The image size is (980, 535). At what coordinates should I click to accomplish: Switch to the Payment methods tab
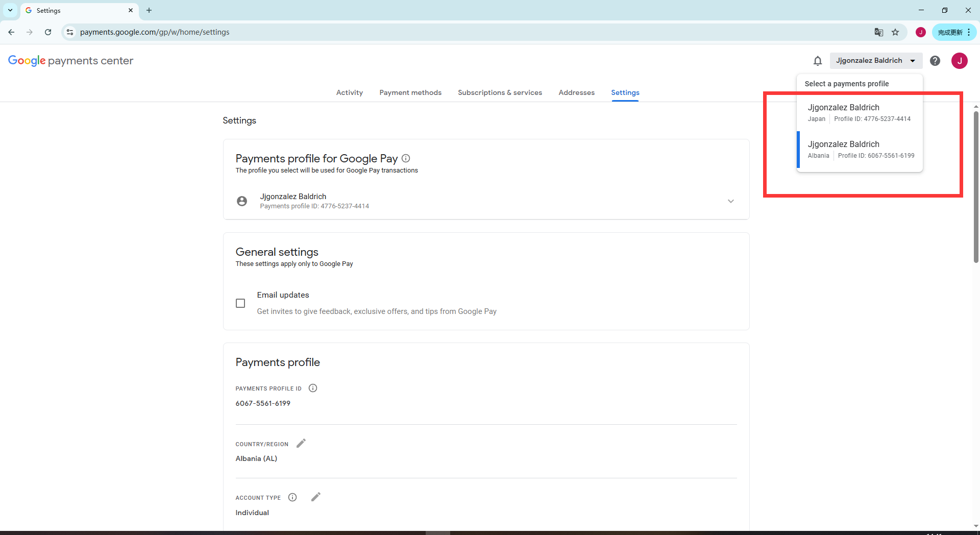(x=410, y=92)
